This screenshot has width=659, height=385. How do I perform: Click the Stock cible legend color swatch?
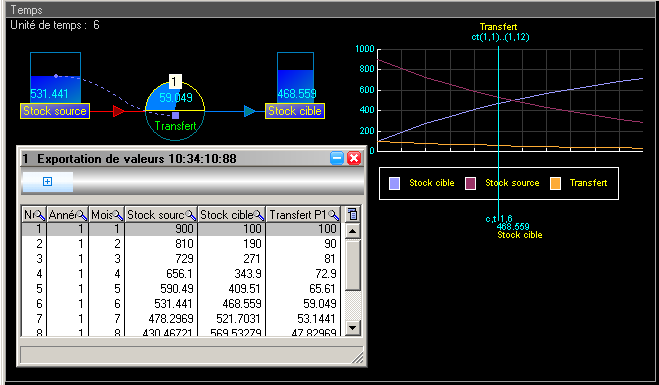tap(394, 183)
